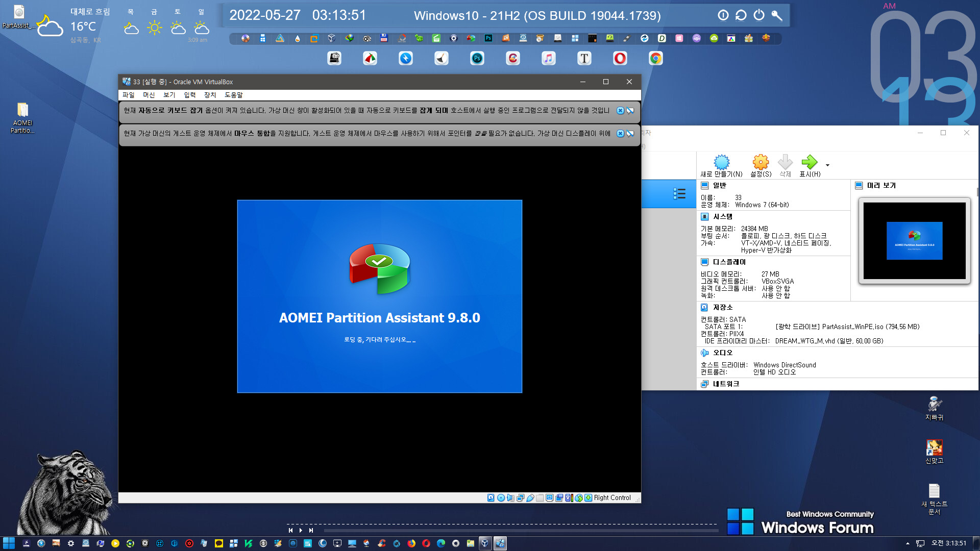The image size is (980, 551).
Task: Click the mouse integration status icon
Action: point(578,498)
